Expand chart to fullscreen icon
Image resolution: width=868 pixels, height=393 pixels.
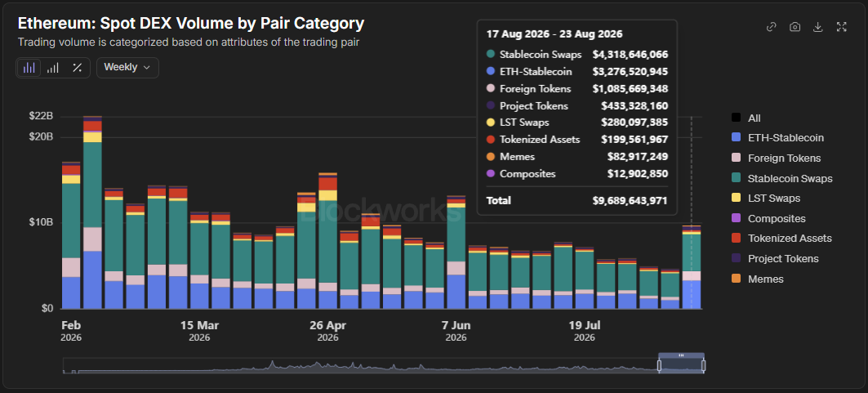tap(841, 27)
